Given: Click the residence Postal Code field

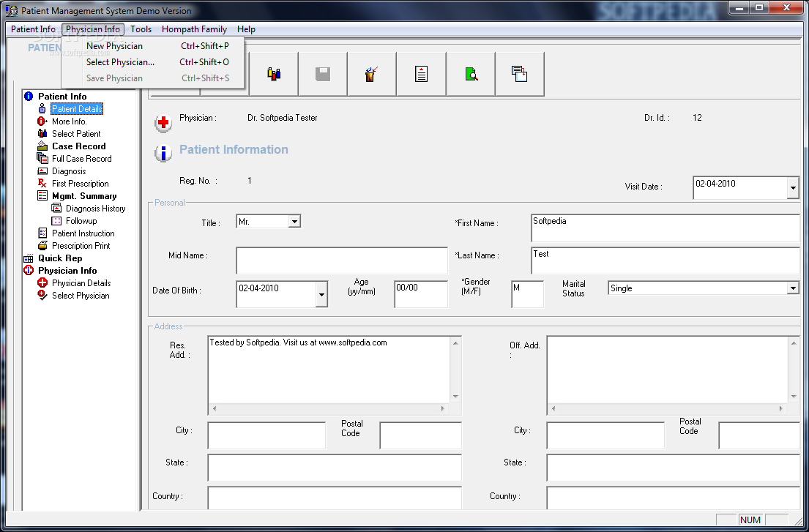Looking at the screenshot, I should [x=420, y=435].
